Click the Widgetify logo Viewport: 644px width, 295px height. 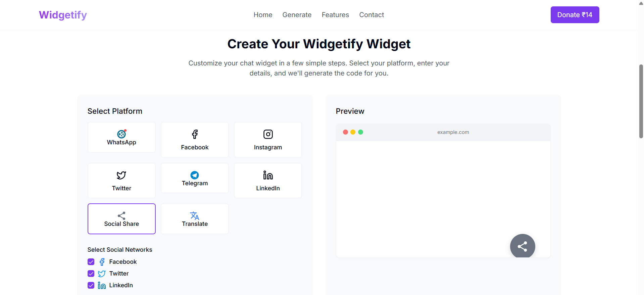(62, 15)
